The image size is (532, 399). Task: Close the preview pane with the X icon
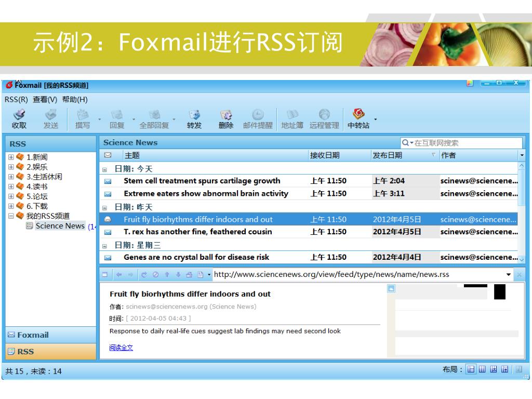pos(519,275)
